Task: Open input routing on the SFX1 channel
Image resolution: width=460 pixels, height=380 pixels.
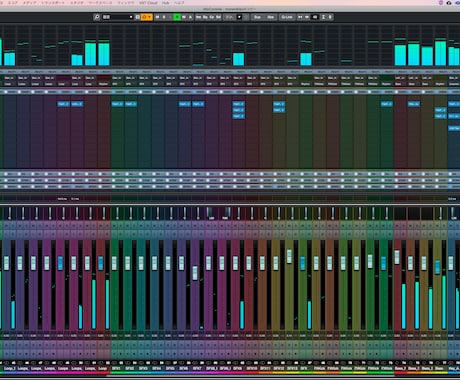Action: (x=117, y=78)
